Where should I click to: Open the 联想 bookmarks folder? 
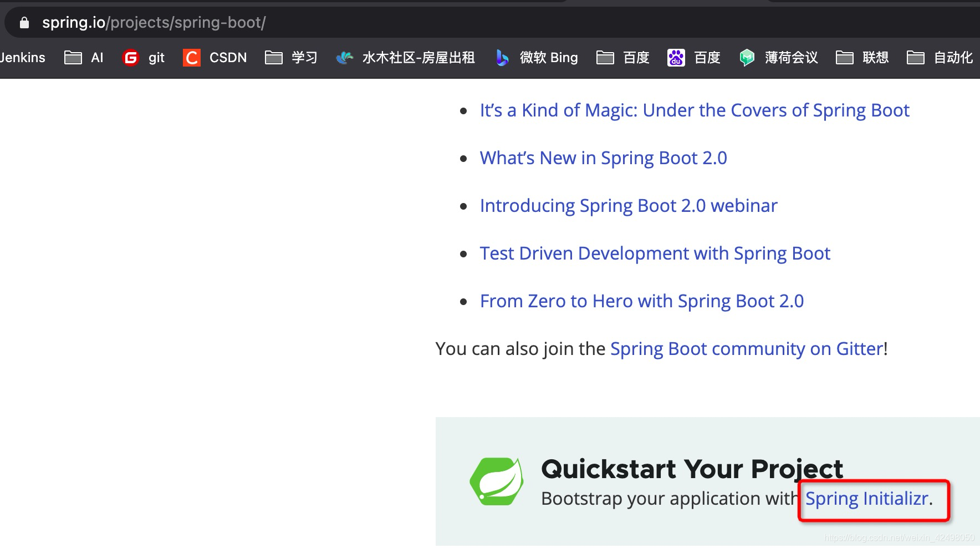pyautogui.click(x=862, y=58)
